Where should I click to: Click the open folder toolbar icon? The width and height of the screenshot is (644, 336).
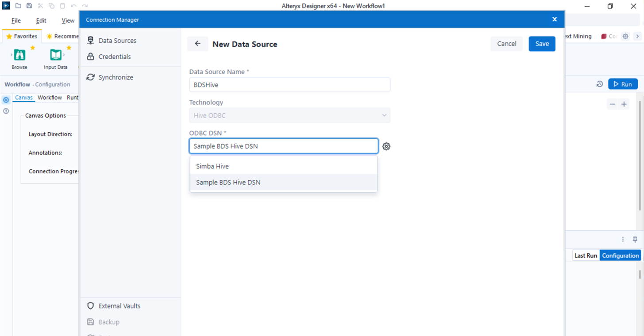(18, 6)
